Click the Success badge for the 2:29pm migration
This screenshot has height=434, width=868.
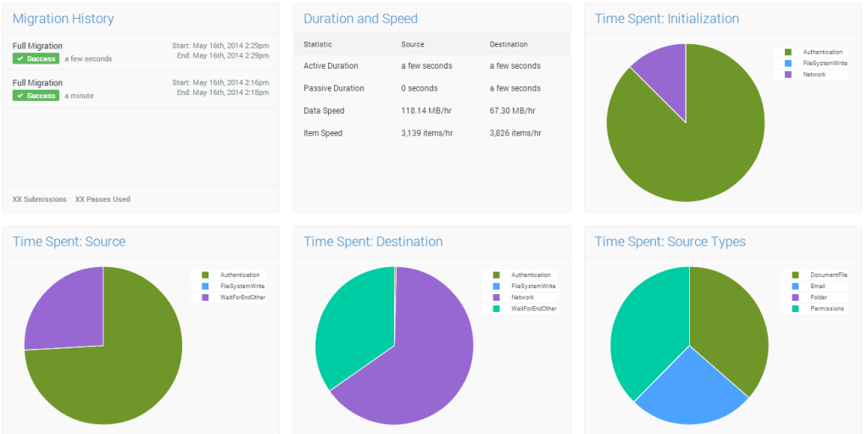(36, 58)
